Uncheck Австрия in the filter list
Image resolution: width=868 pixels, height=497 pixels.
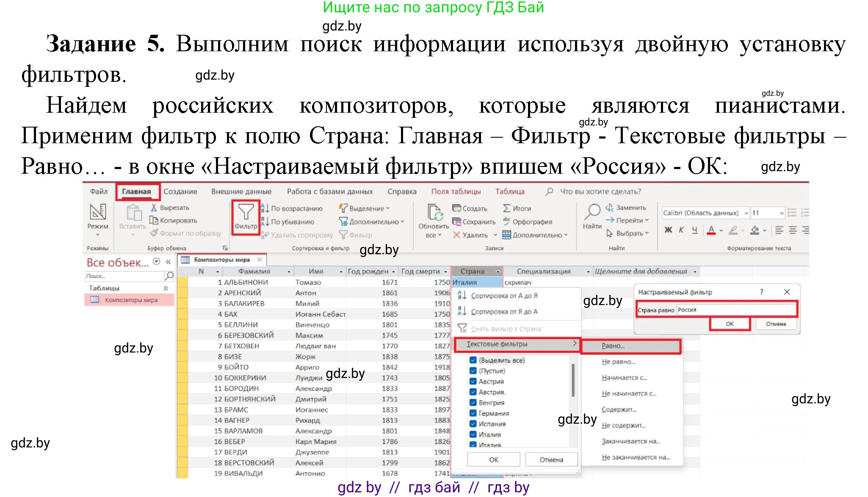coord(473,381)
